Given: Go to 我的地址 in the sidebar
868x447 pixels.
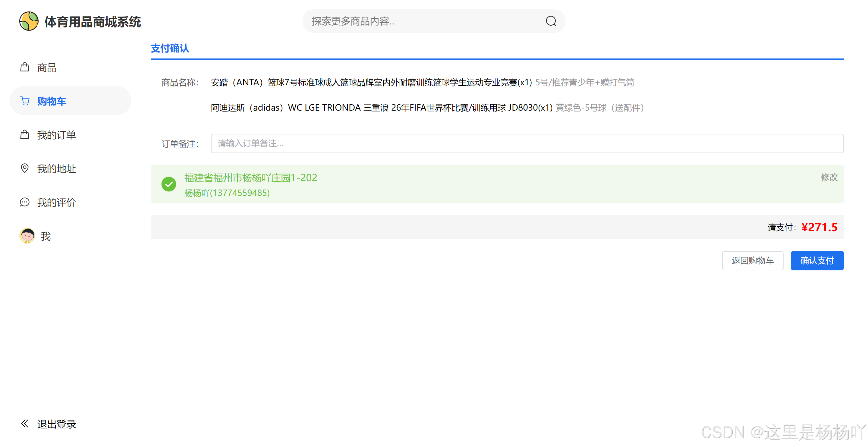Looking at the screenshot, I should [x=71, y=168].
